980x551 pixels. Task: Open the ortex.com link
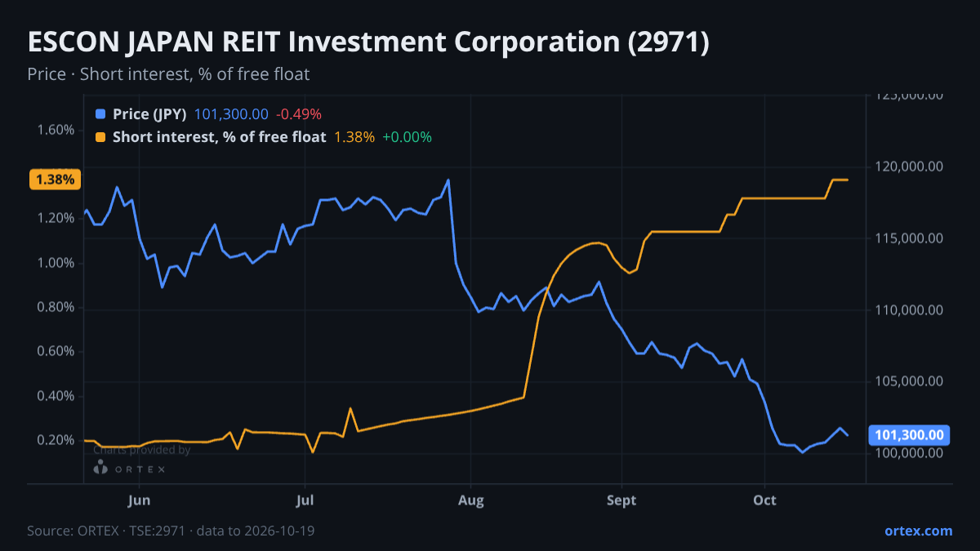918,531
